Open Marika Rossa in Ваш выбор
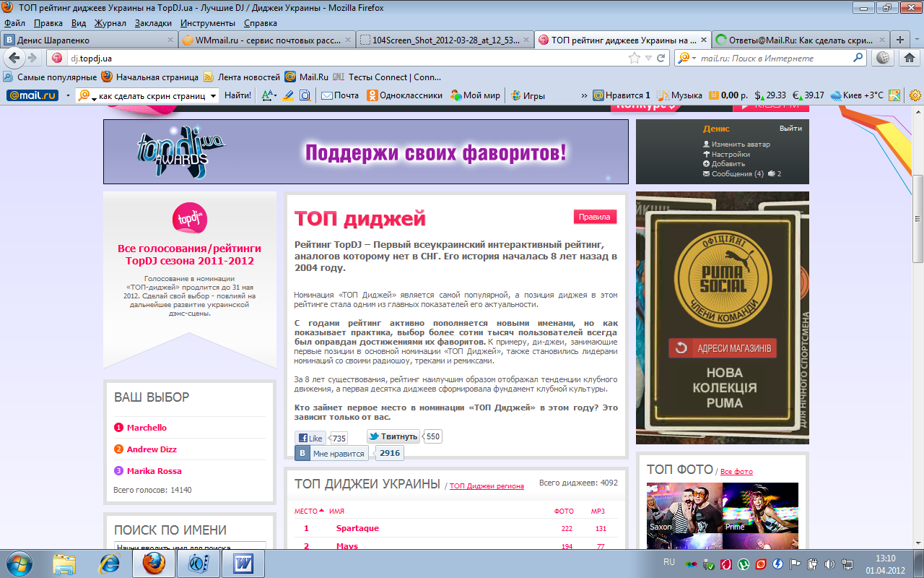 tap(154, 471)
